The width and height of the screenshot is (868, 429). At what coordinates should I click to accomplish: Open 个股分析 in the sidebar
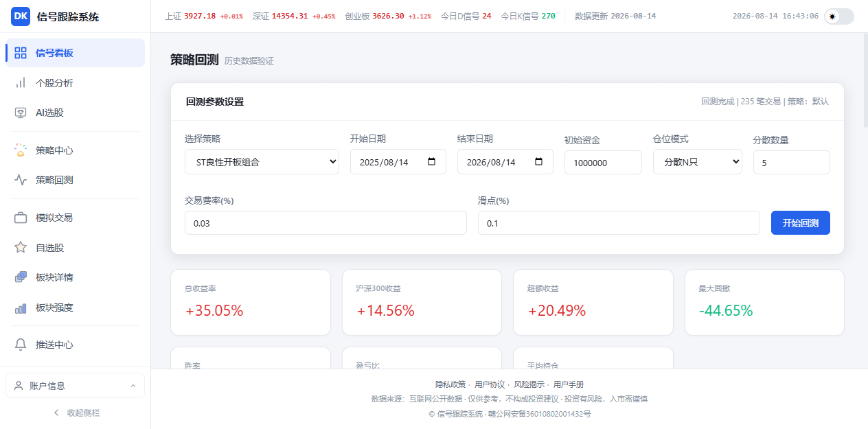[75, 83]
